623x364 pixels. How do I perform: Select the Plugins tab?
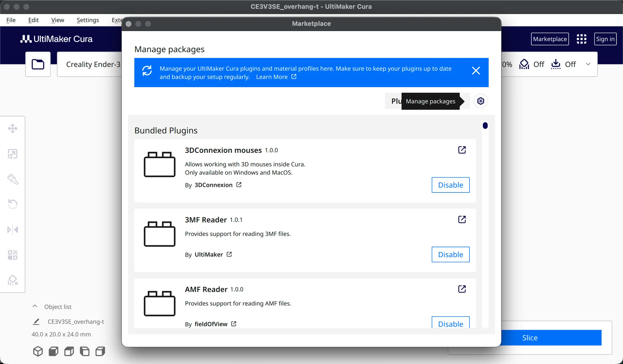pyautogui.click(x=394, y=101)
